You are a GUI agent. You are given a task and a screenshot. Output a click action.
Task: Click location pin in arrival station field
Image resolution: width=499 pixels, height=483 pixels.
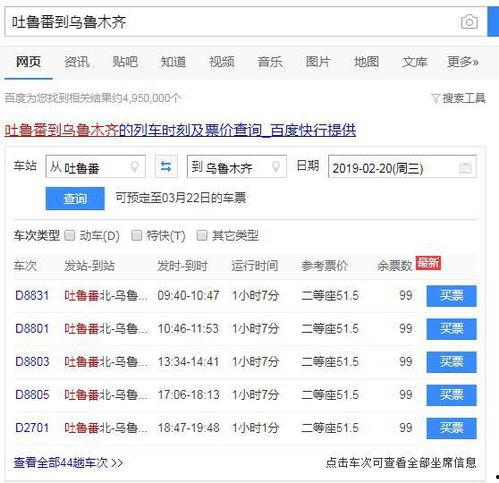click(276, 167)
